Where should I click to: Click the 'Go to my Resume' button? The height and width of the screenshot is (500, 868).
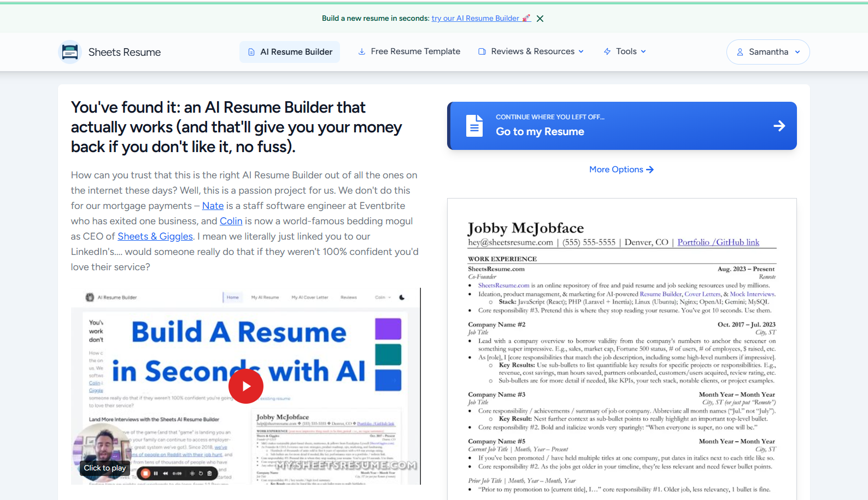tap(622, 126)
